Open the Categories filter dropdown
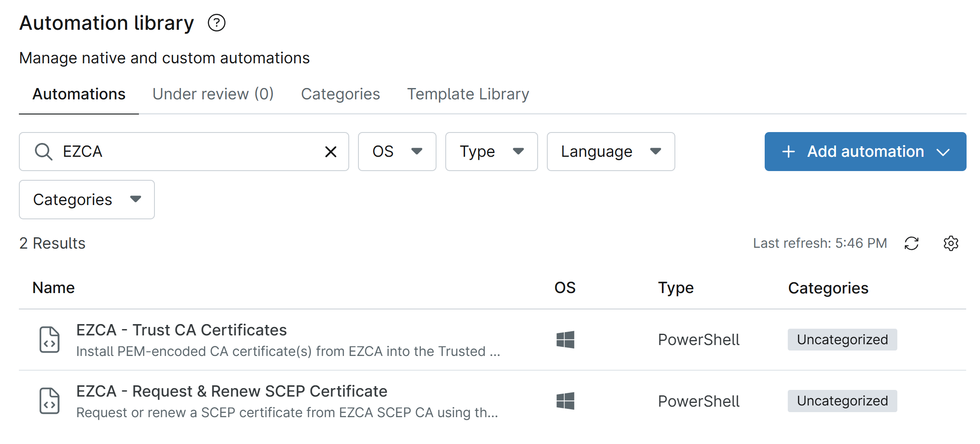Screen dimensions: 980x444 [87, 200]
